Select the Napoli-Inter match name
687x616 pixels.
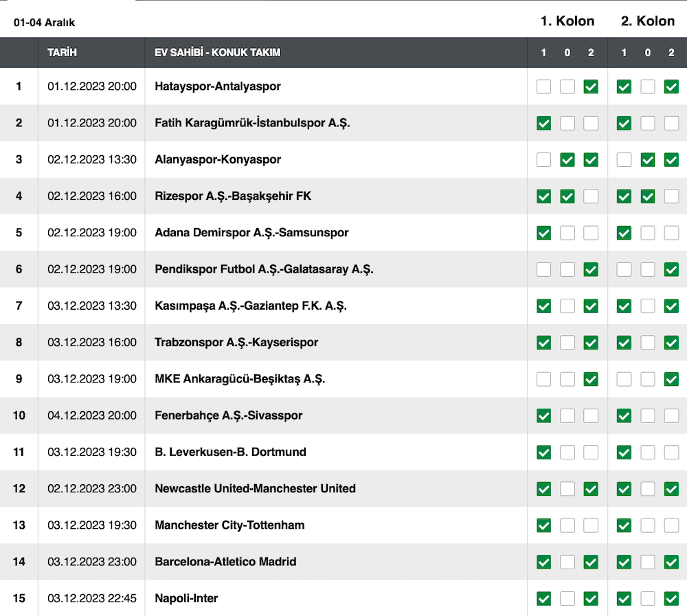(x=186, y=598)
